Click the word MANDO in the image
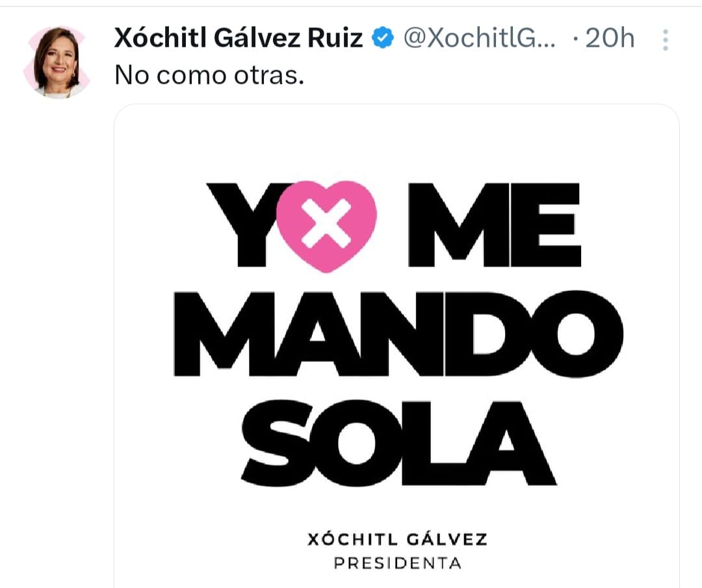The height and width of the screenshot is (588, 702). pyautogui.click(x=398, y=333)
